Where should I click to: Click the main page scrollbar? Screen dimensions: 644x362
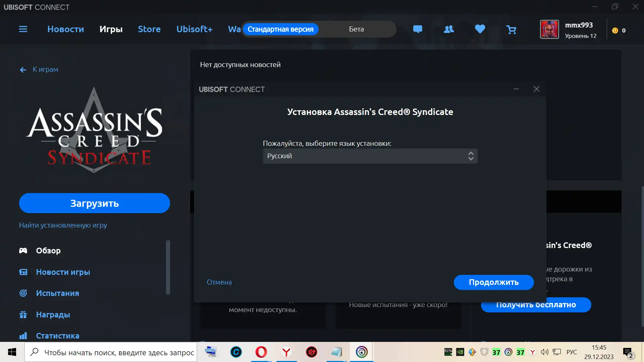642,256
